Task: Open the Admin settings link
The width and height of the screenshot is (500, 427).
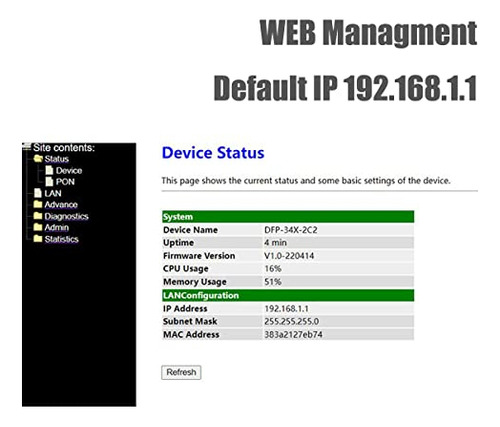Action: tap(57, 228)
